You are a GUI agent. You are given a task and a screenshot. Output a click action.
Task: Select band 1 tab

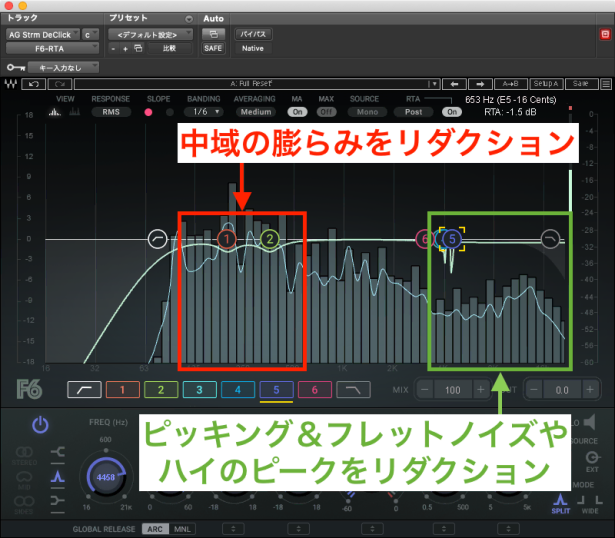(x=123, y=390)
